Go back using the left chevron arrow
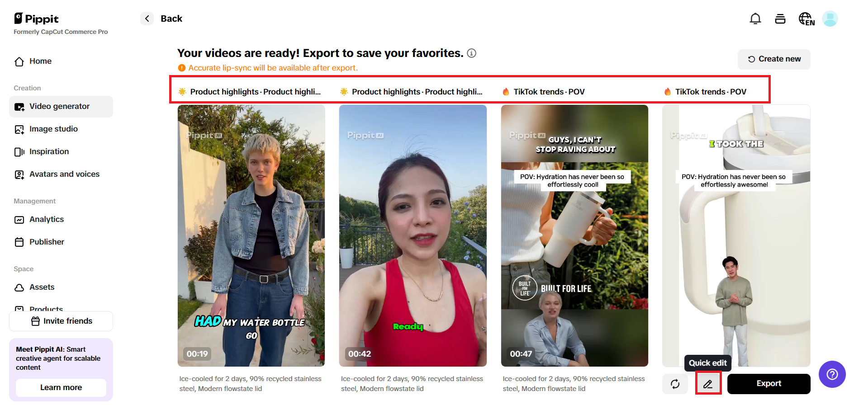The image size is (868, 405). [147, 19]
